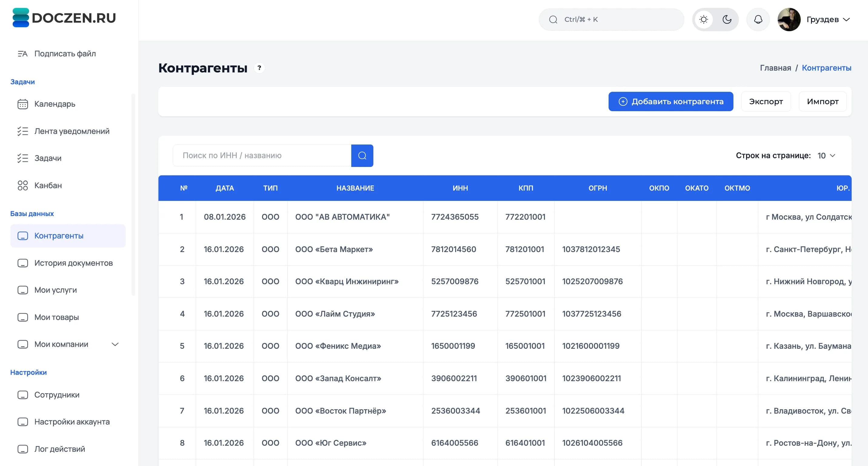Click the ОКТМО column header
The image size is (868, 466).
737,188
